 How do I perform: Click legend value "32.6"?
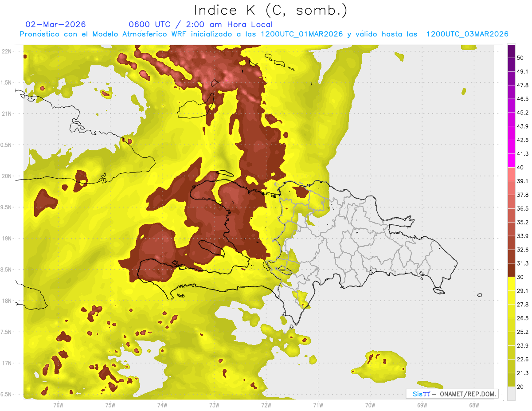point(523,250)
